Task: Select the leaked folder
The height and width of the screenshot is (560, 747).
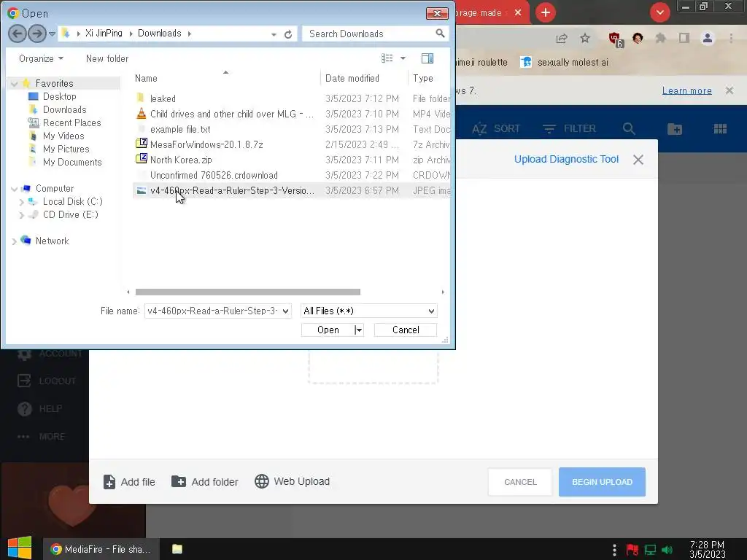Action: pyautogui.click(x=163, y=98)
